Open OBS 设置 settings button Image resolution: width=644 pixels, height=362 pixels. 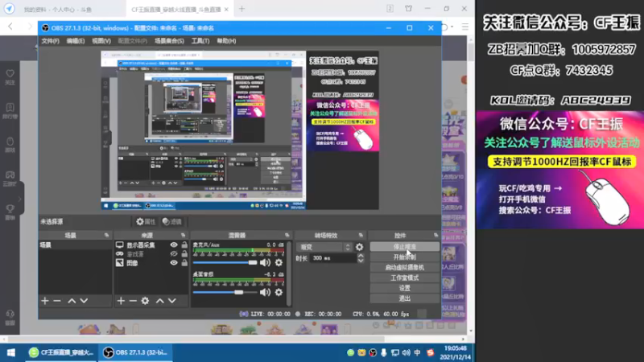(x=405, y=288)
